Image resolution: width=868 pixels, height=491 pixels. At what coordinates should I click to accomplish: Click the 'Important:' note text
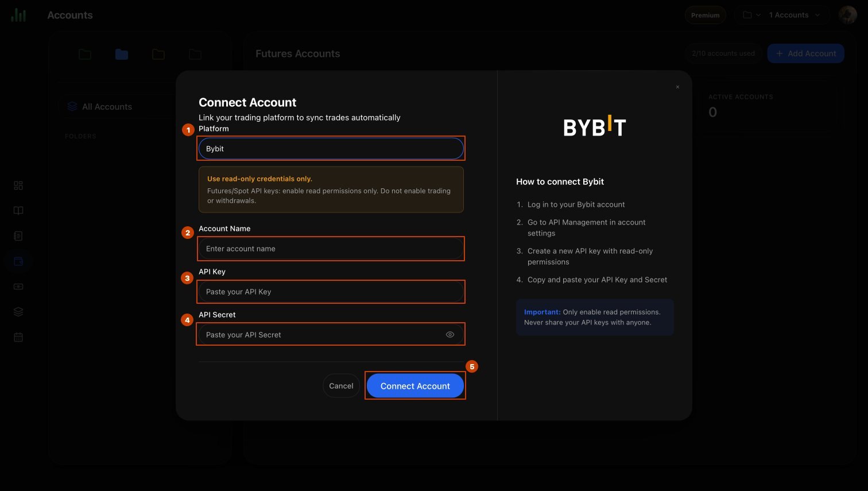(x=542, y=312)
